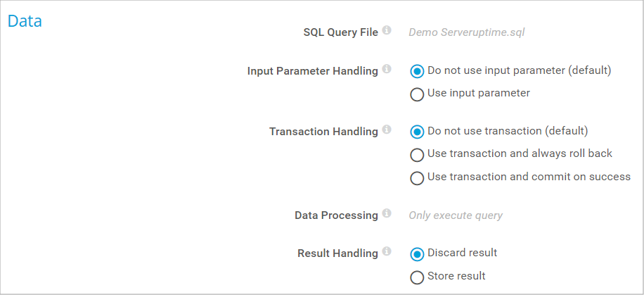This screenshot has height=295, width=644.
Task: Click the info icon next to SQL Query File
Action: click(x=387, y=31)
